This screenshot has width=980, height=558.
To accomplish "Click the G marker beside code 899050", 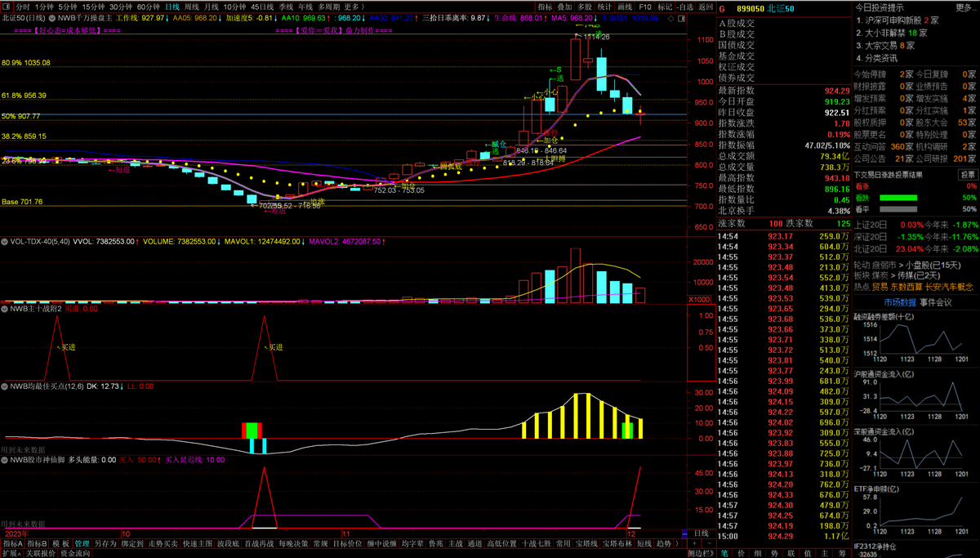I will point(722,7).
